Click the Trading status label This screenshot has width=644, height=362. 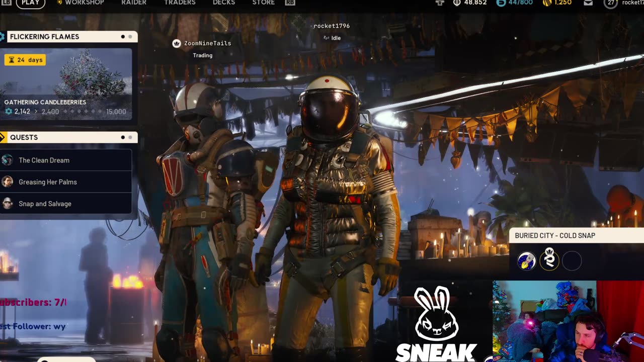pos(203,55)
